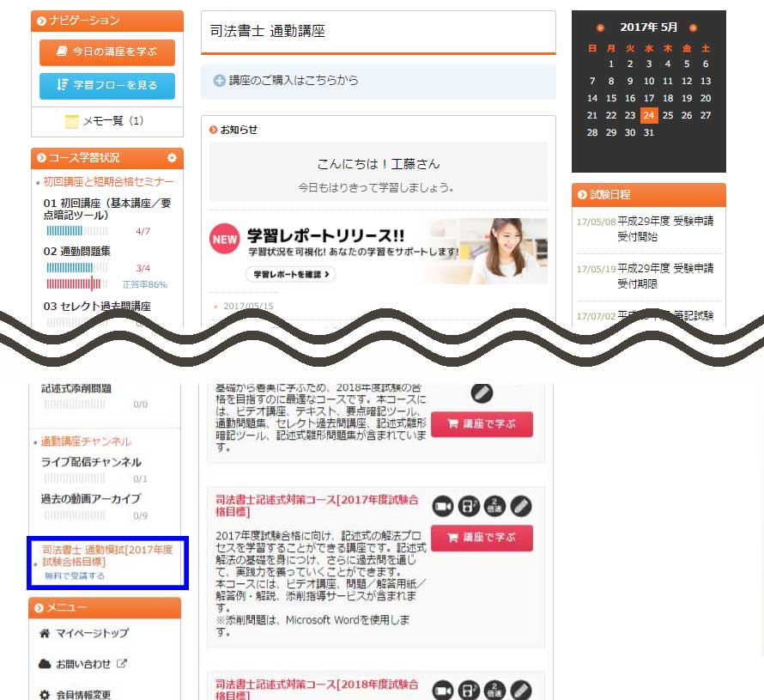Click video camera icon for 2017年度 course

(x=443, y=507)
